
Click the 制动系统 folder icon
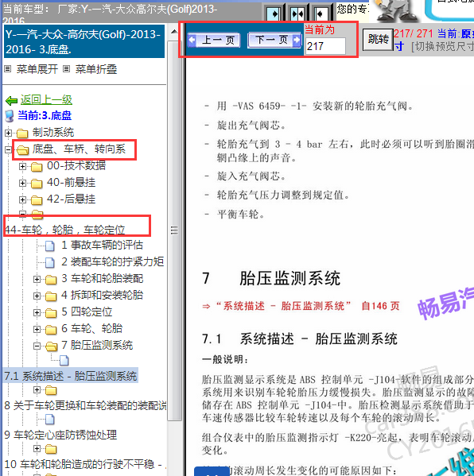click(x=22, y=133)
